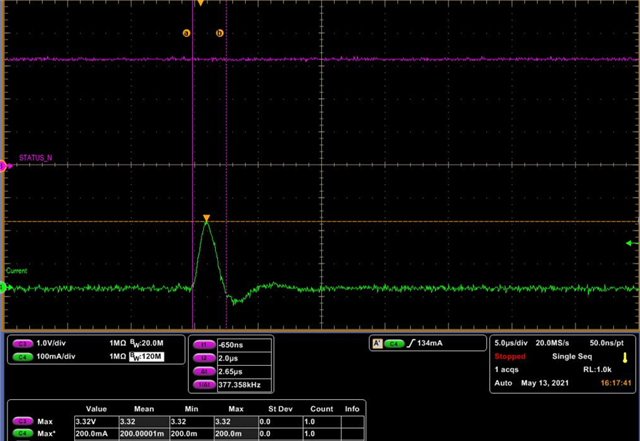Click the 20.0MS/s sample rate readout
640x441 pixels.
[x=552, y=343]
